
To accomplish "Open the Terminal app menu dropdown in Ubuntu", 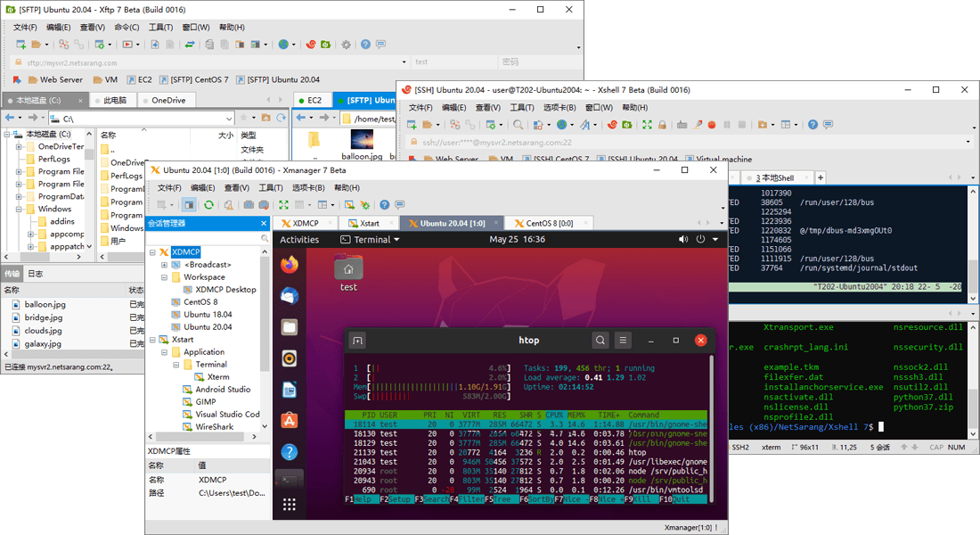I will pyautogui.click(x=371, y=239).
